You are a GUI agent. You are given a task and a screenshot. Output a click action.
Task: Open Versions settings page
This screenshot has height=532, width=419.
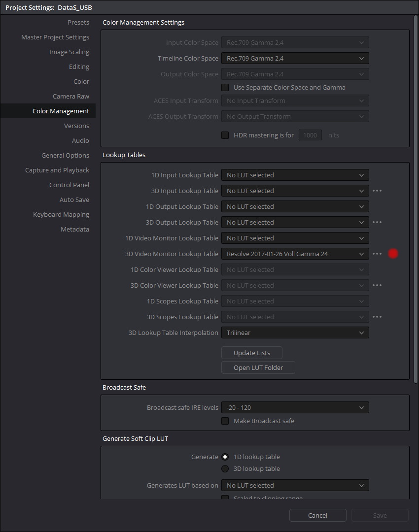click(76, 126)
